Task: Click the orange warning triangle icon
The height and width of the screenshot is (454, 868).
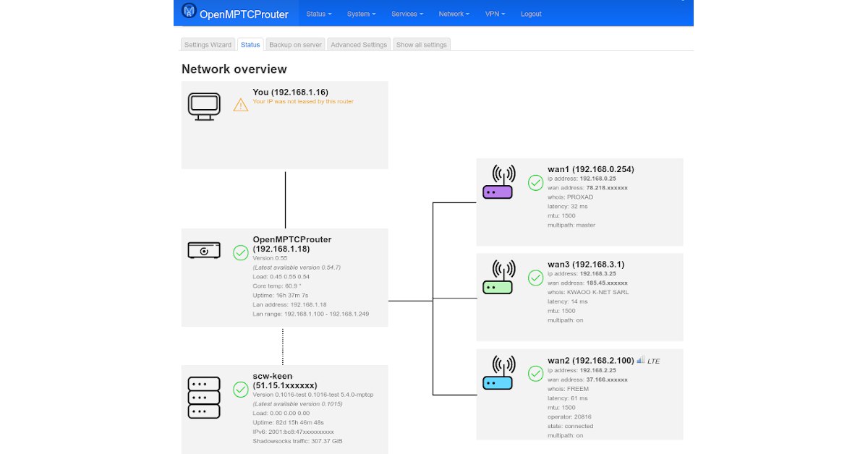Action: point(241,105)
